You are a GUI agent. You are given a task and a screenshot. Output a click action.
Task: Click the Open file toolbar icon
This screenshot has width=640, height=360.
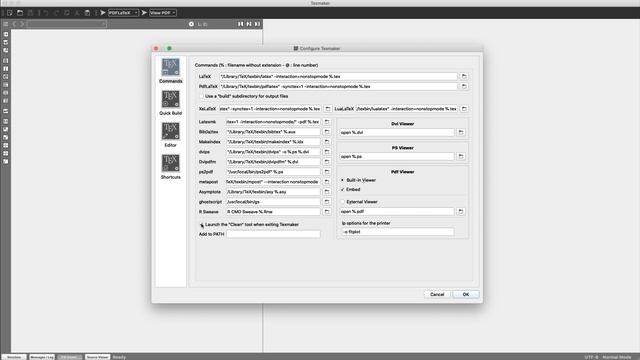[x=20, y=13]
